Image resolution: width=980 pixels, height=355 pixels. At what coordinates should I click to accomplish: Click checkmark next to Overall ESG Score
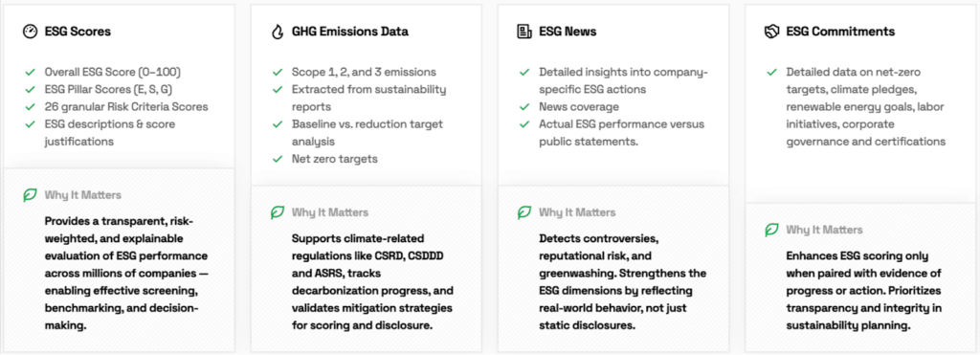pos(29,72)
